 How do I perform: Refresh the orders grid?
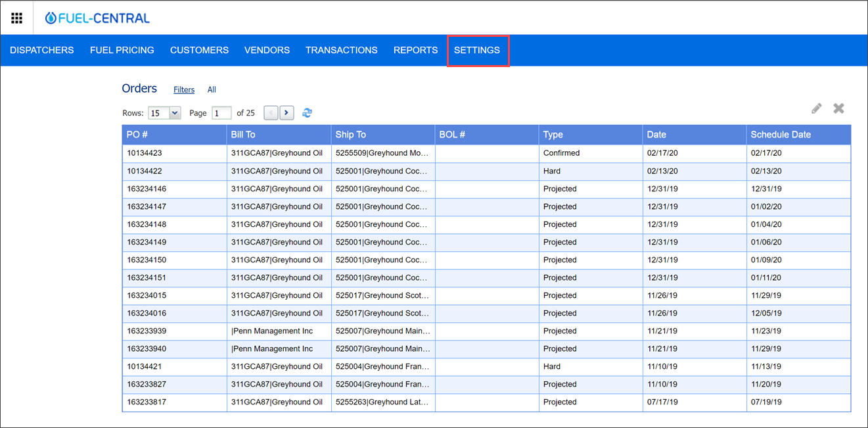pos(307,113)
